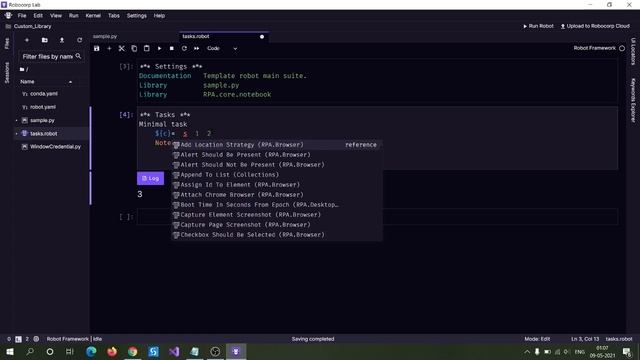The height and width of the screenshot is (360, 640).
Task: Open Windows taskbar search
Action: (x=30, y=351)
